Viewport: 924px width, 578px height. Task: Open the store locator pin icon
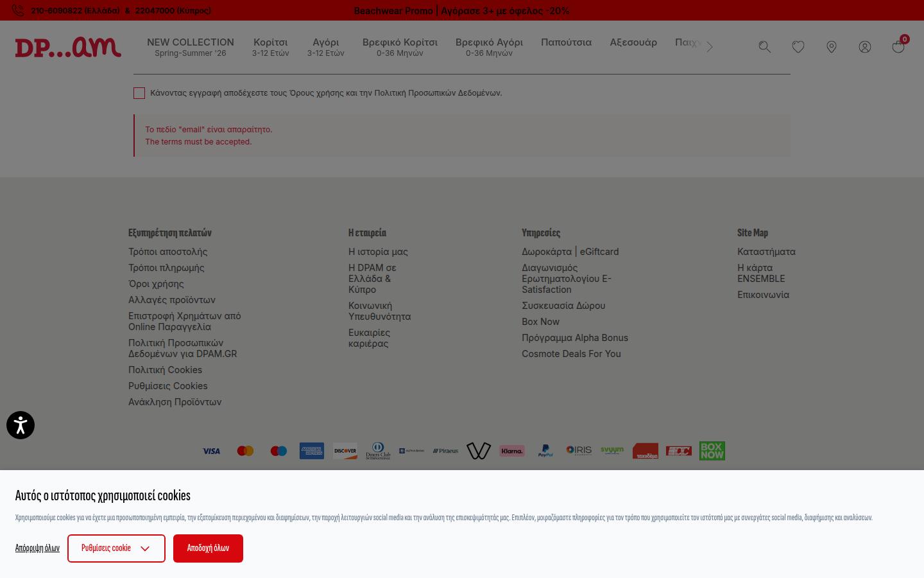831,47
